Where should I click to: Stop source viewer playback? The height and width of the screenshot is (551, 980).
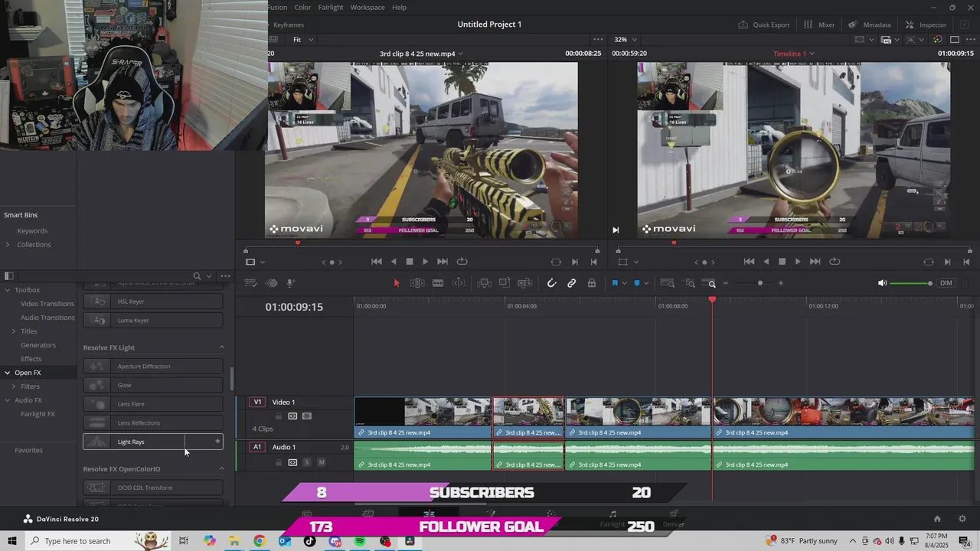pos(410,262)
